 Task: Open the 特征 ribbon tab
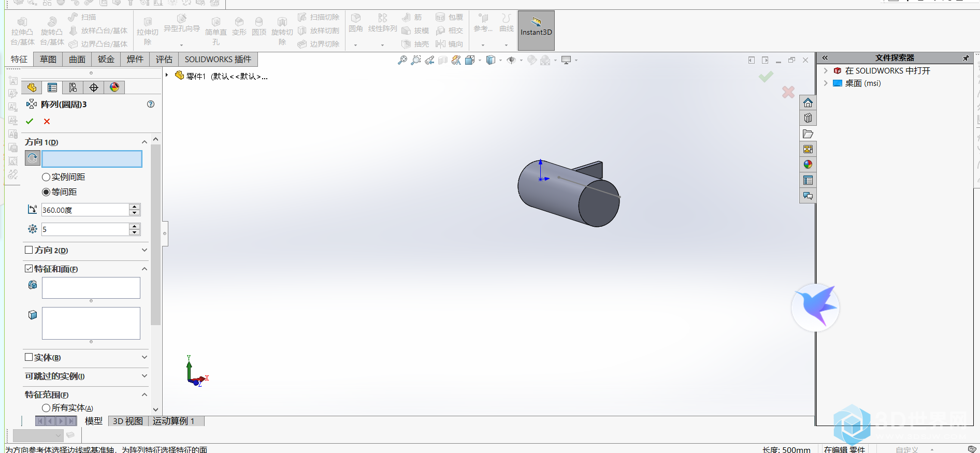click(x=19, y=60)
